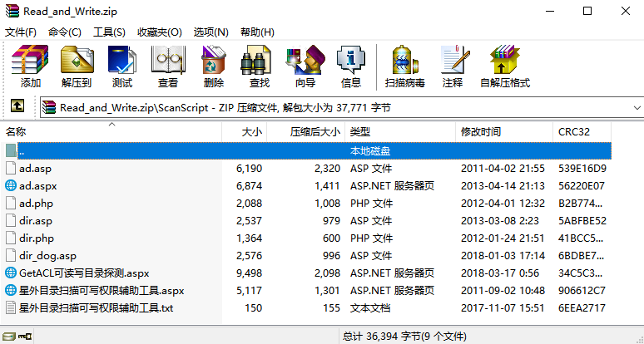Click the 删除 (Delete) toolbar icon

coord(214,60)
